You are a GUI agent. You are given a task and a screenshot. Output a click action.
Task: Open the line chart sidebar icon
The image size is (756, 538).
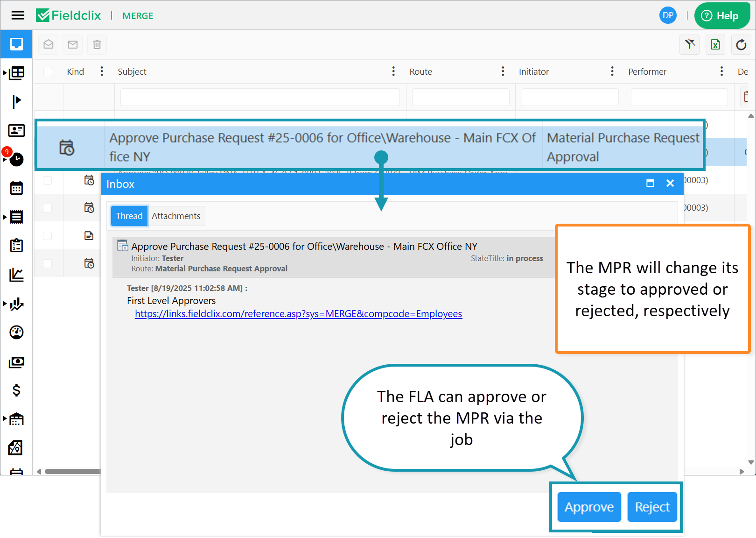pyautogui.click(x=16, y=275)
